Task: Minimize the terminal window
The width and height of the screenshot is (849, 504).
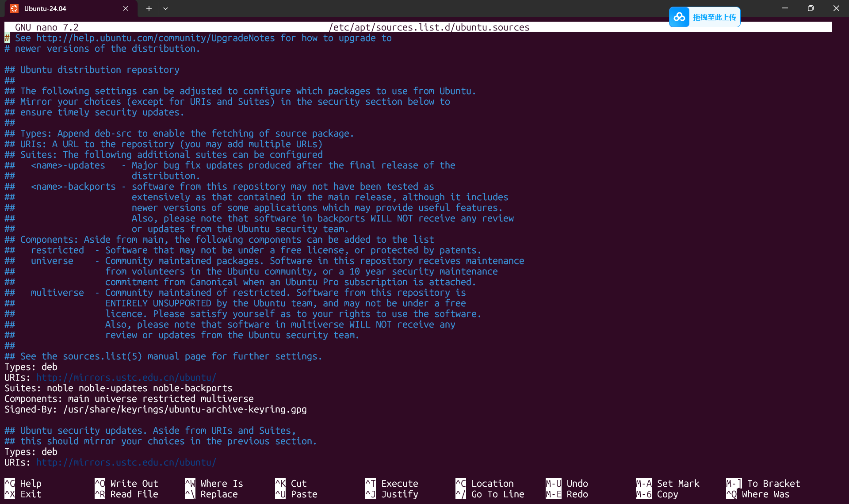Action: pyautogui.click(x=785, y=8)
